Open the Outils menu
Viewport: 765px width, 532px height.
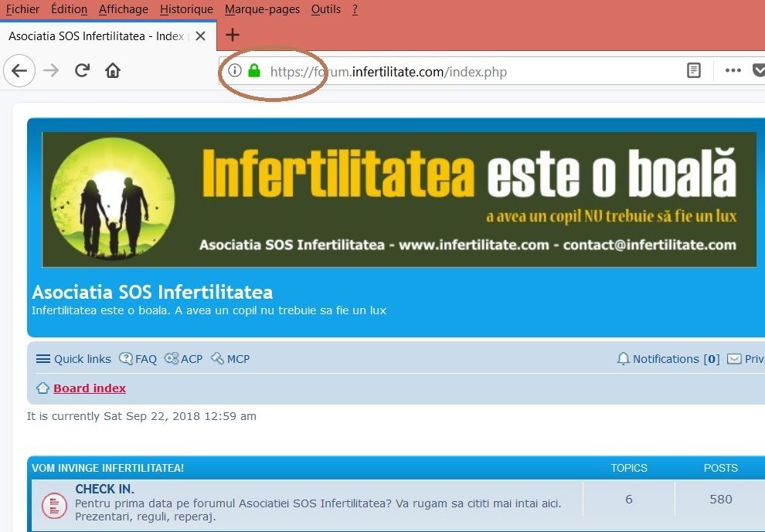(326, 9)
